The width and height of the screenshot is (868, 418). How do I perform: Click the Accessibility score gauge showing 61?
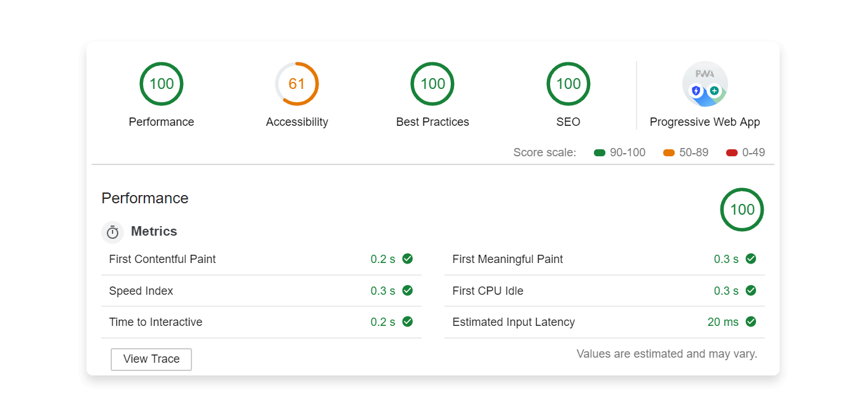tap(297, 84)
